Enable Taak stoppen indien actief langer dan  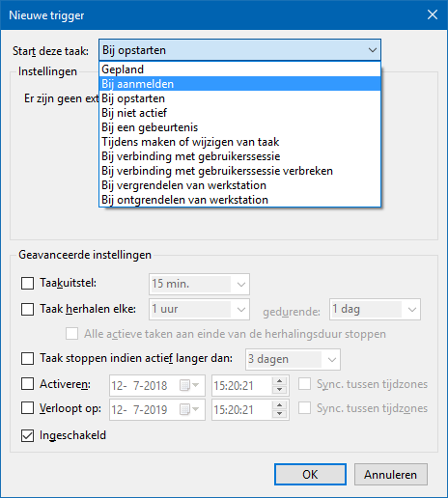[27, 358]
